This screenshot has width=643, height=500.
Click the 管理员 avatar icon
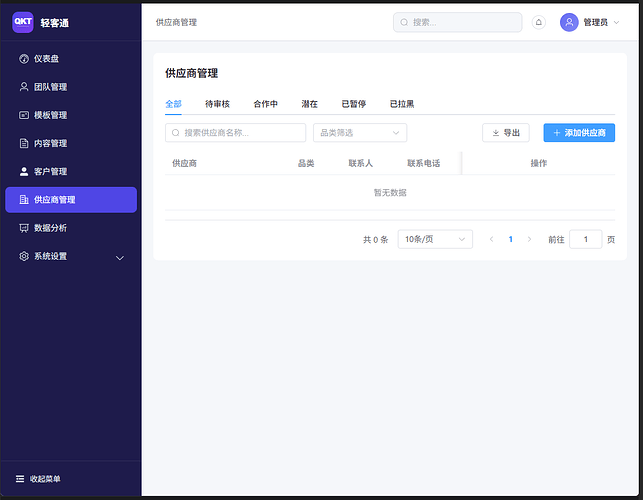click(x=569, y=22)
